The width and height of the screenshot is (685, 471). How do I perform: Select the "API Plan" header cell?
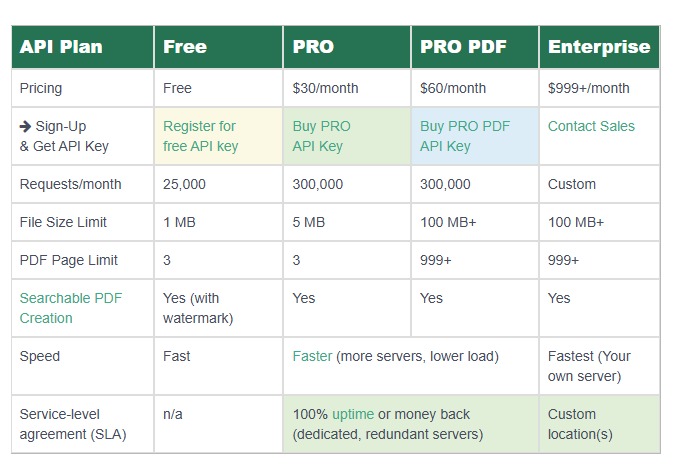(61, 47)
